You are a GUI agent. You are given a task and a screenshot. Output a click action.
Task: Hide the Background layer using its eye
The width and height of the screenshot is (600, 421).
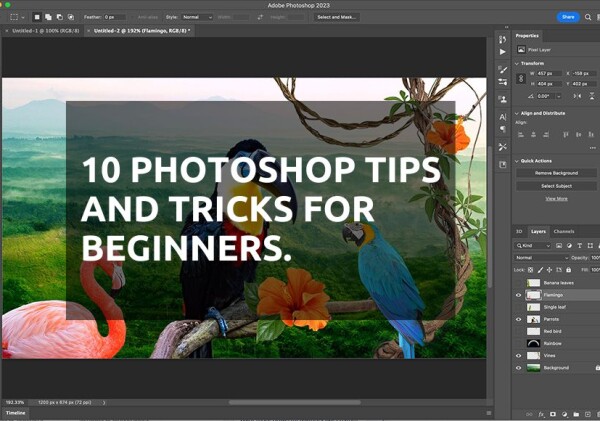coord(518,368)
